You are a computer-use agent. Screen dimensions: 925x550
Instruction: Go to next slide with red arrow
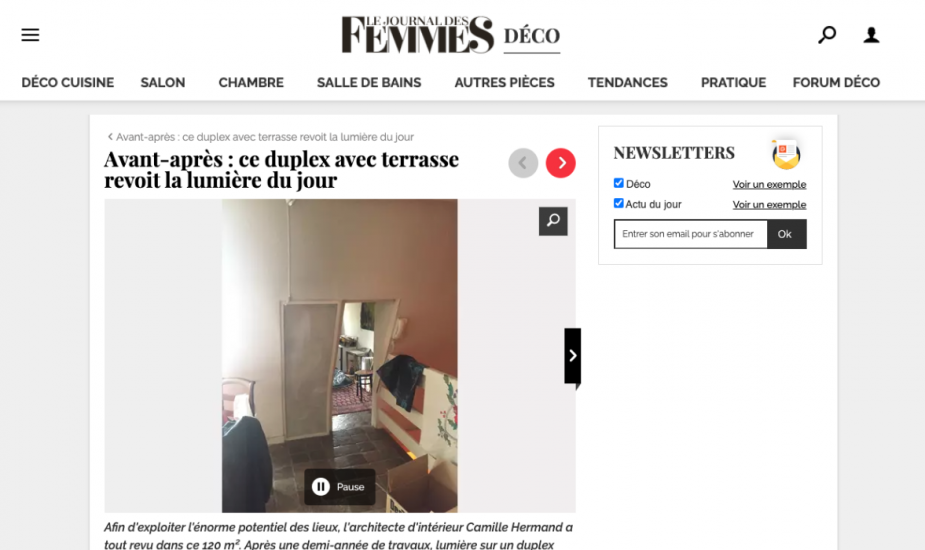[x=560, y=163]
